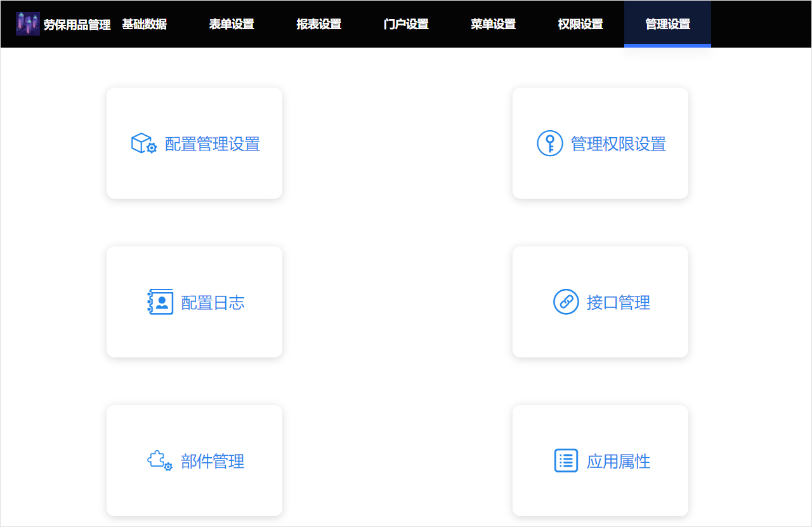Image resolution: width=812 pixels, height=527 pixels.
Task: Click the chain link icon beside 接口管理
Action: [x=566, y=302]
